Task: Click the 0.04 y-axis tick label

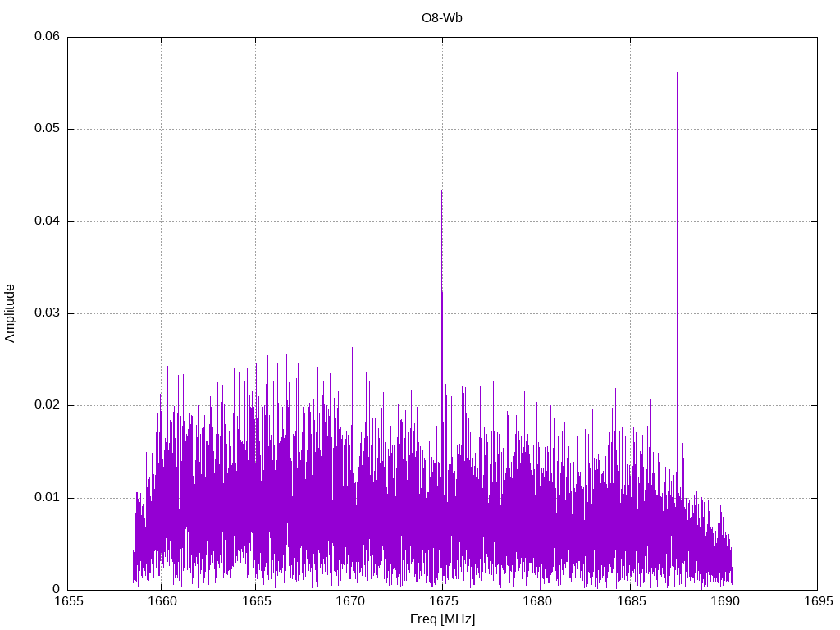Action: click(x=47, y=221)
